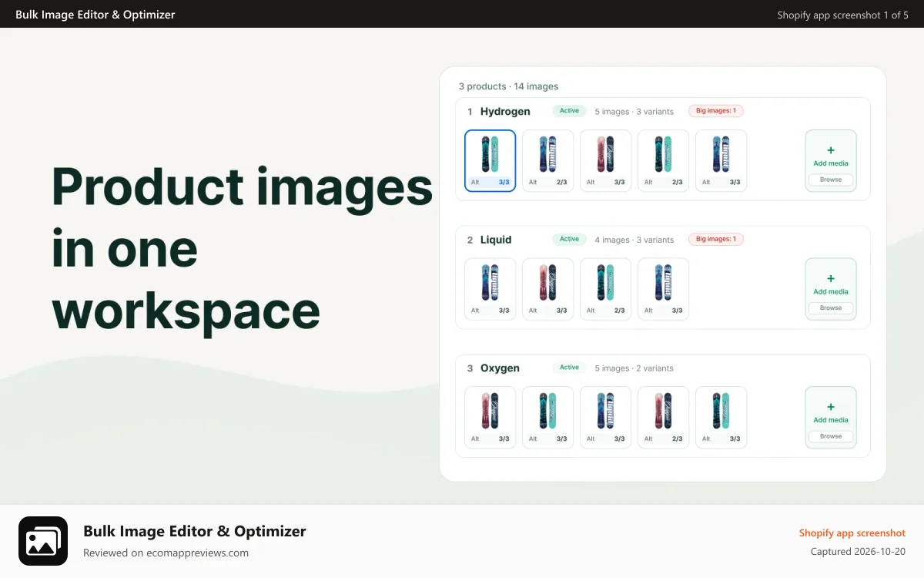Click the Liquid product name
Image resolution: width=924 pixels, height=578 pixels.
point(496,240)
